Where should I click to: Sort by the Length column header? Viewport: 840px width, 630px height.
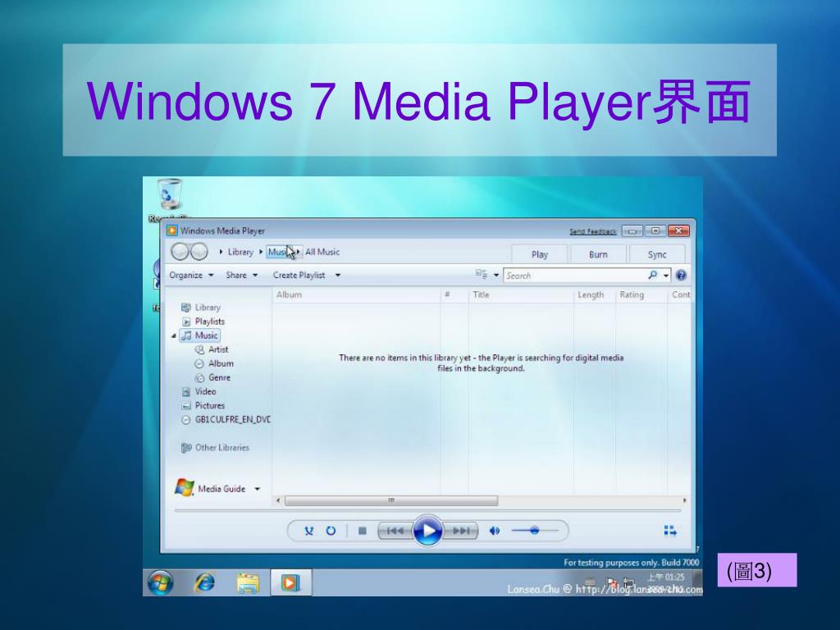point(595,294)
